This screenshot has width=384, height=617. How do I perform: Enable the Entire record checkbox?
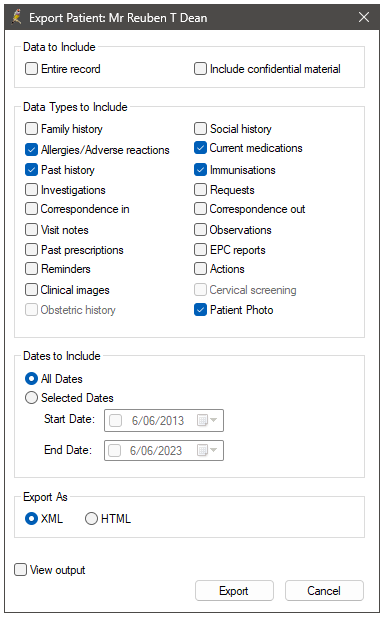tap(31, 68)
